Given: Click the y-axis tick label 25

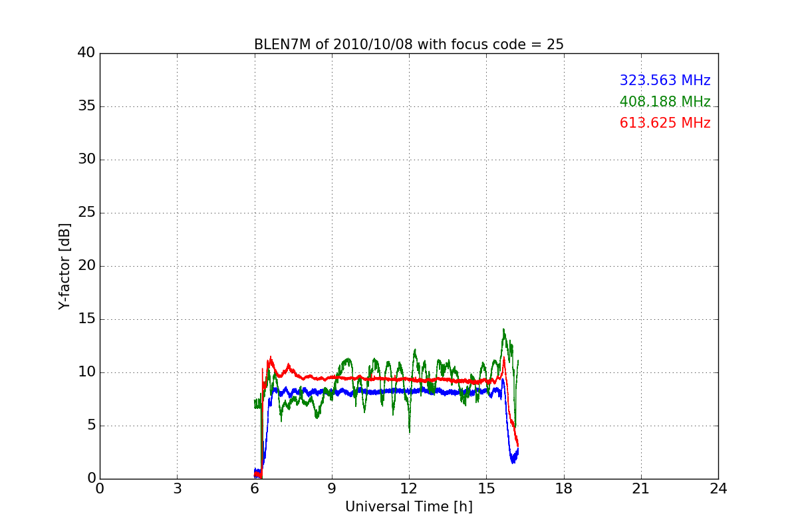Looking at the screenshot, I should (86, 213).
